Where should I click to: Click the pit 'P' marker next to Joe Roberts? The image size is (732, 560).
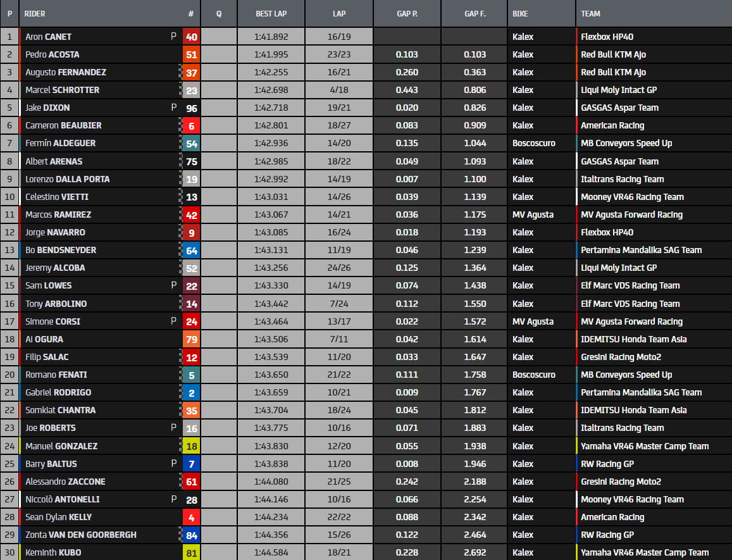[x=173, y=428]
